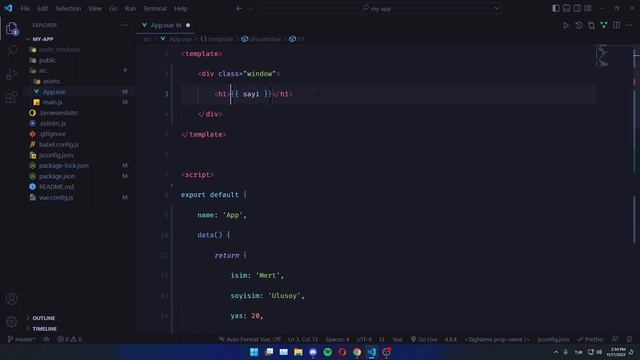Open the Accounts menu icon
This screenshot has height=360, width=640.
point(11,299)
